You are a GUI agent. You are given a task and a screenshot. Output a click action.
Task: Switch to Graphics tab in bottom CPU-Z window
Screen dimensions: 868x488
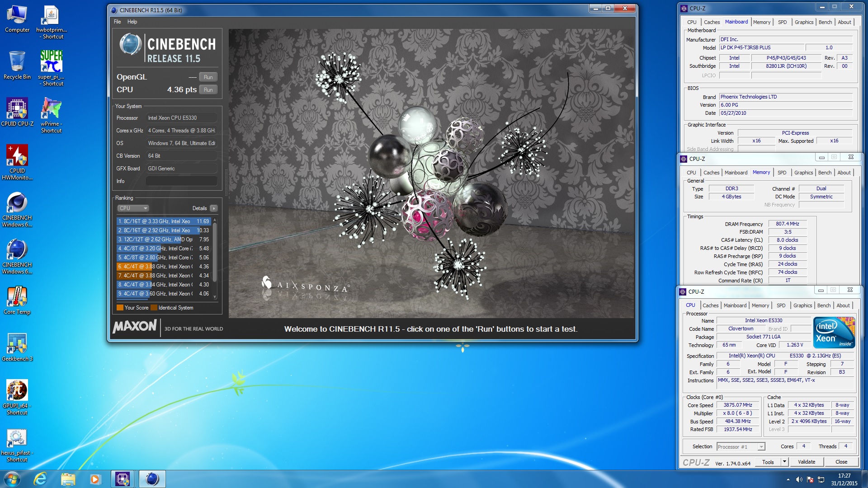click(802, 305)
